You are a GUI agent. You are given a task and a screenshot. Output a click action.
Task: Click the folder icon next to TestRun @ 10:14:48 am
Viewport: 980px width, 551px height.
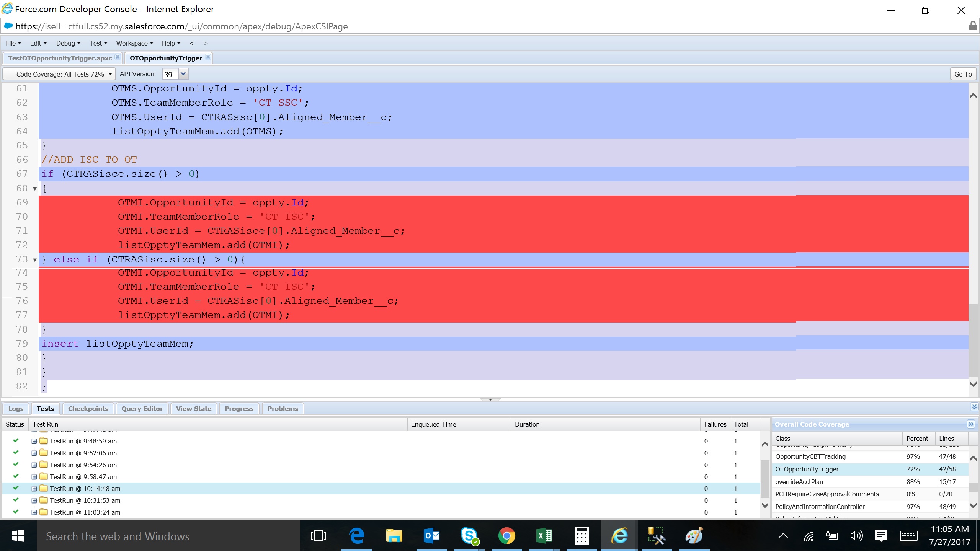pyautogui.click(x=44, y=488)
